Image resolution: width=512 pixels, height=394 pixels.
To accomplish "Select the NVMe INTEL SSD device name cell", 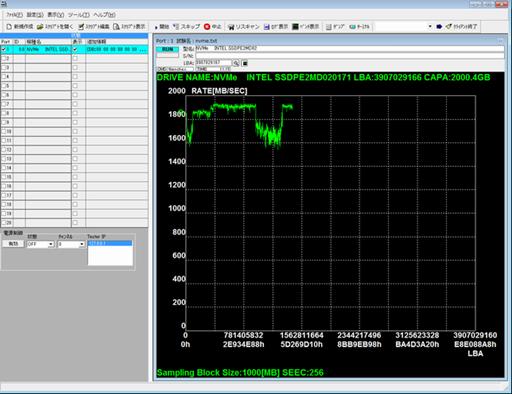I will (48, 49).
